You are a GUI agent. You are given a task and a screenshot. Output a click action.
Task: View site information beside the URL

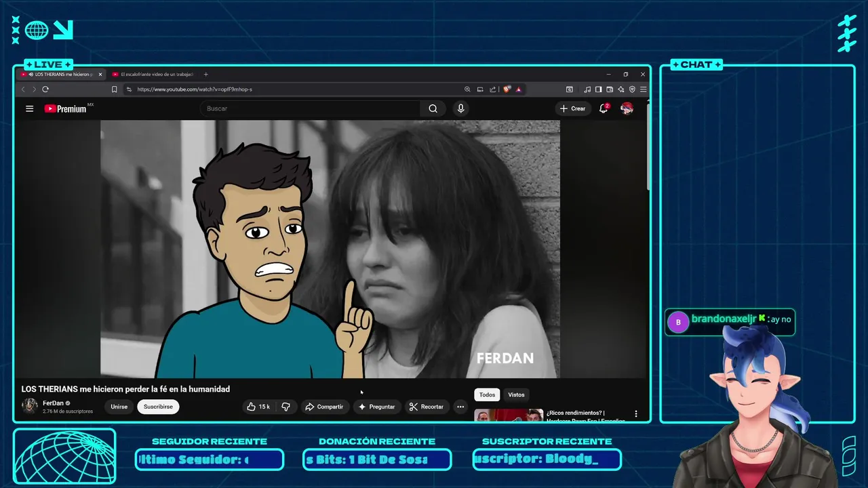pyautogui.click(x=129, y=89)
